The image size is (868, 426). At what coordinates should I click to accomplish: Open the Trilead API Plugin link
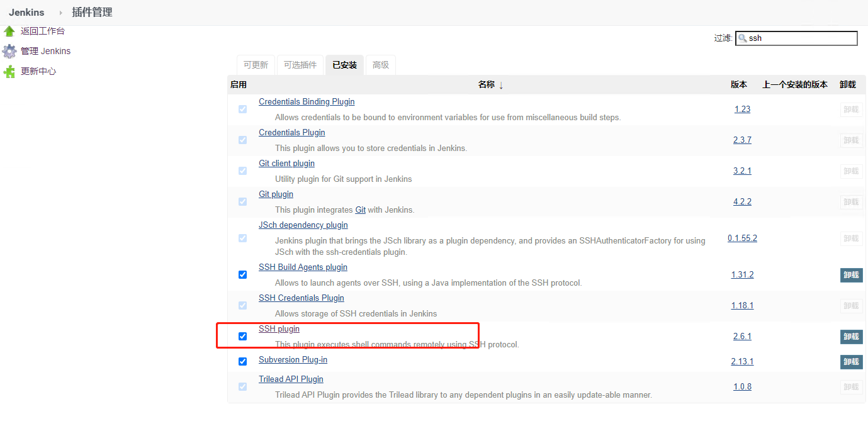[x=291, y=379]
